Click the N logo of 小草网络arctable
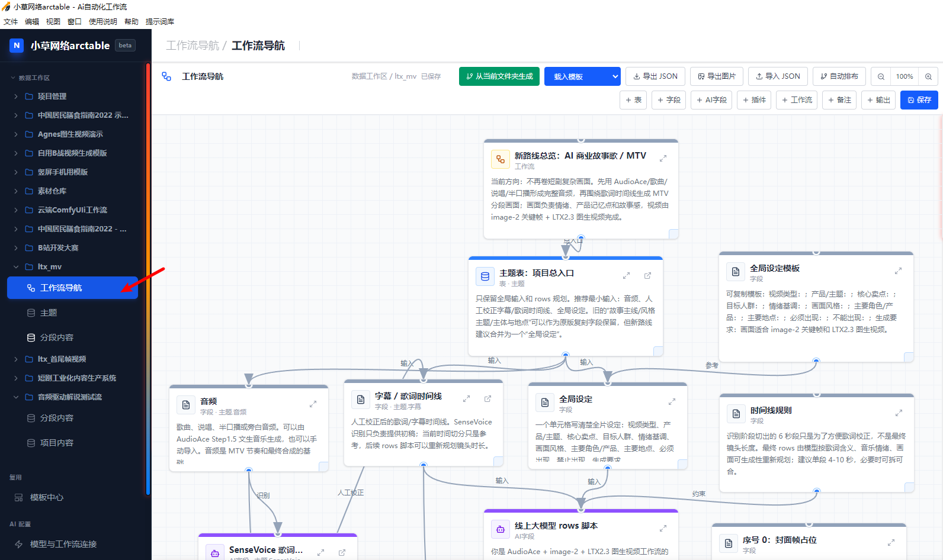This screenshot has width=943, height=560. [17, 46]
